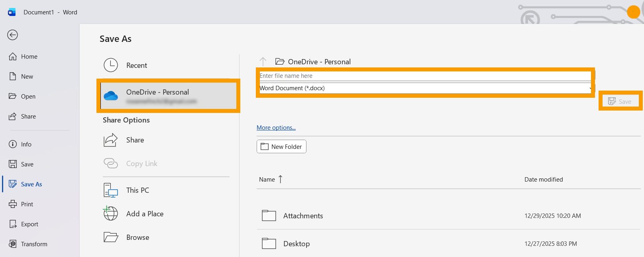This screenshot has height=257, width=644.
Task: Select This PC as save location
Action: pyautogui.click(x=137, y=190)
